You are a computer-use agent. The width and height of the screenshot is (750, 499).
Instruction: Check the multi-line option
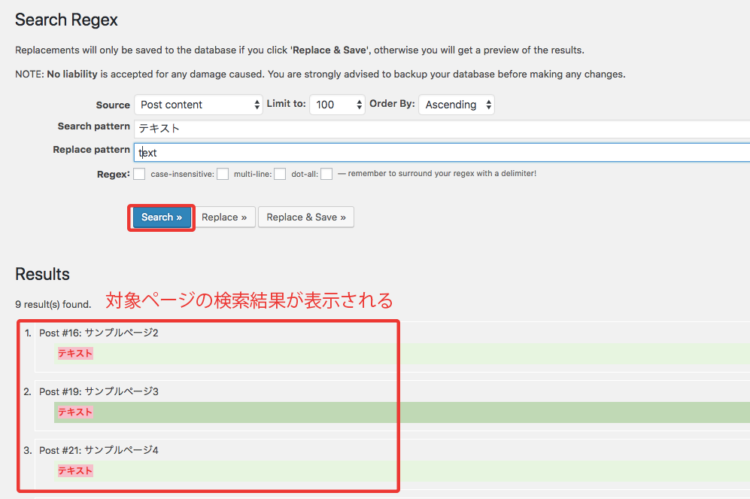tap(280, 174)
